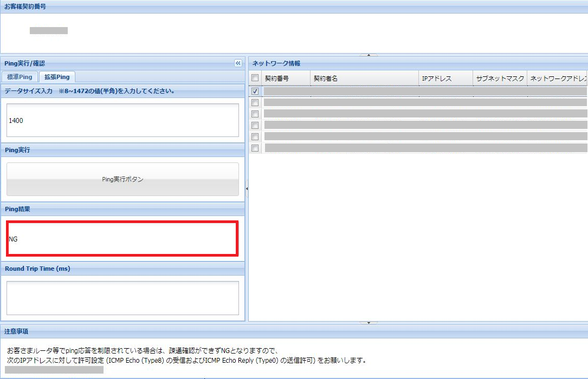Sort by the 契約番号 column header
This screenshot has height=379, width=588.
pyautogui.click(x=286, y=79)
